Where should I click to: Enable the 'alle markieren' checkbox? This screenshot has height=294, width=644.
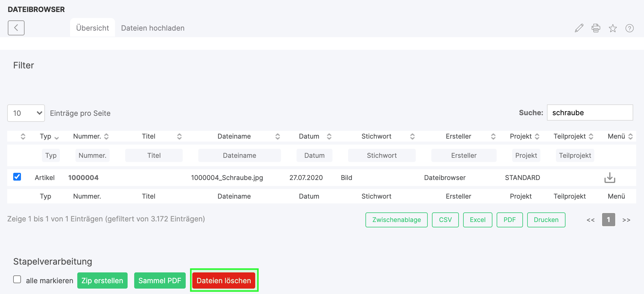(17, 280)
